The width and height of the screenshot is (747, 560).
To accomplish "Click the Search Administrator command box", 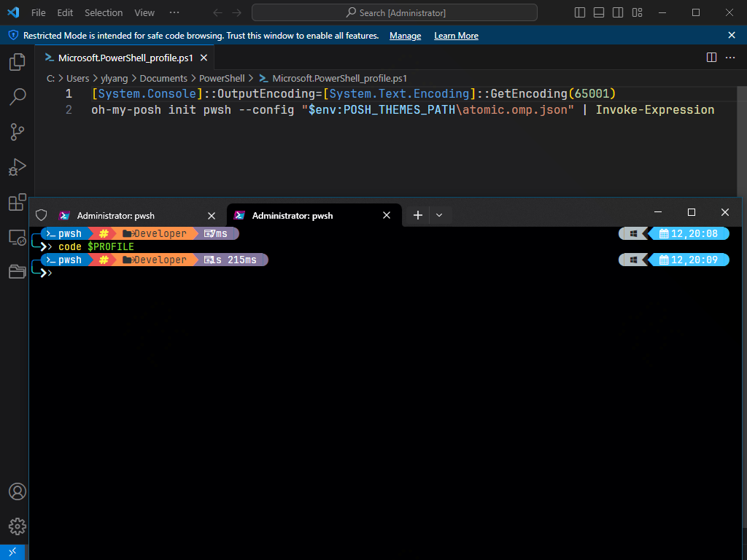I will tap(394, 12).
